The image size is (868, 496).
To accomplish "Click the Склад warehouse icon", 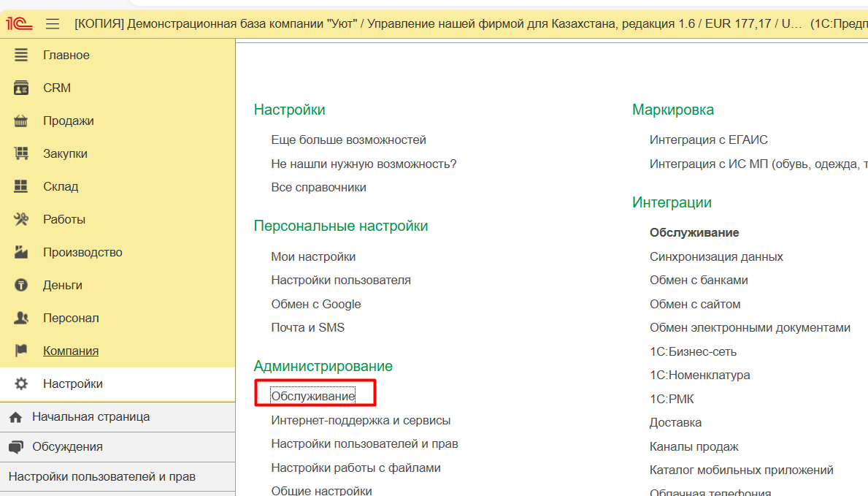I will click(x=21, y=186).
